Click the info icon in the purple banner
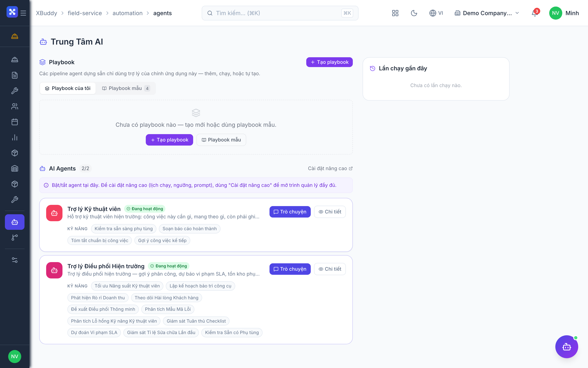This screenshot has width=588, height=368. (46, 185)
